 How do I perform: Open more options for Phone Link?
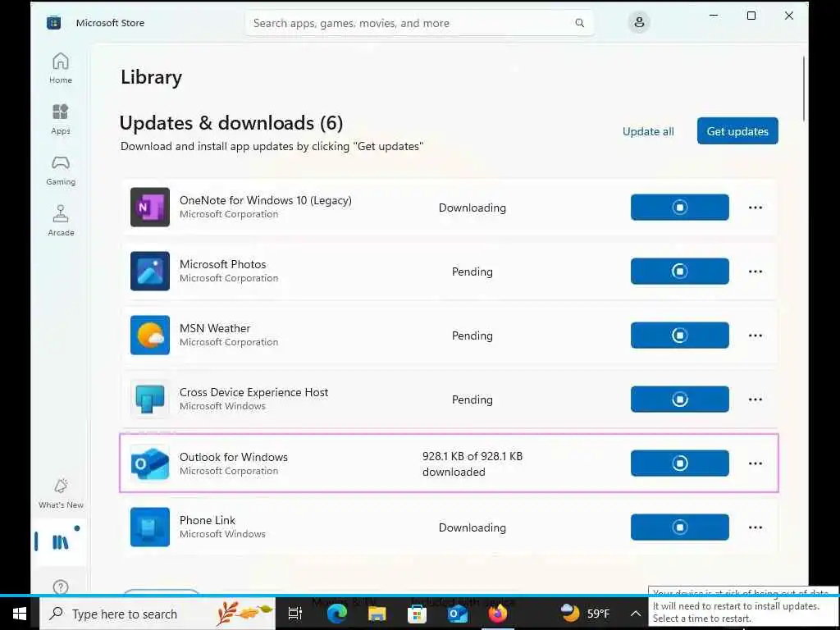click(x=756, y=527)
